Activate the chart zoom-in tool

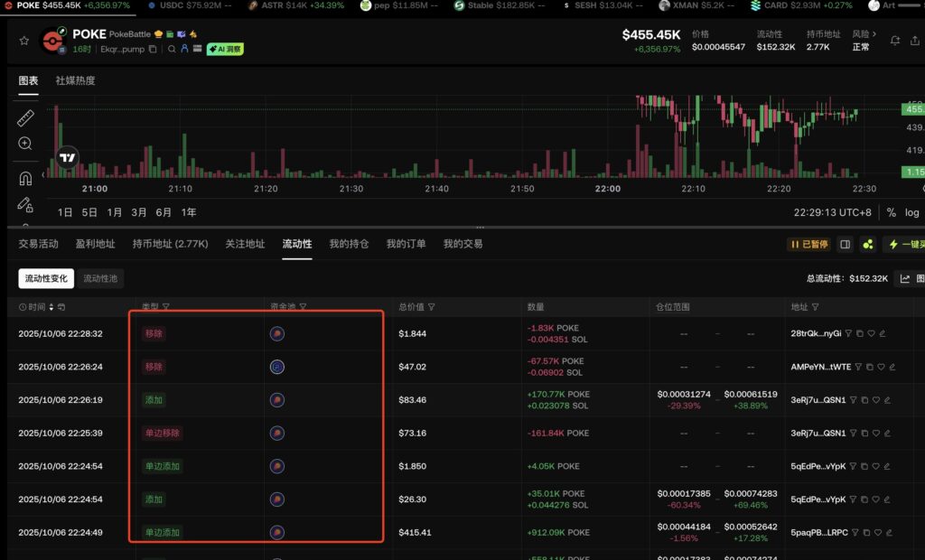pos(25,144)
